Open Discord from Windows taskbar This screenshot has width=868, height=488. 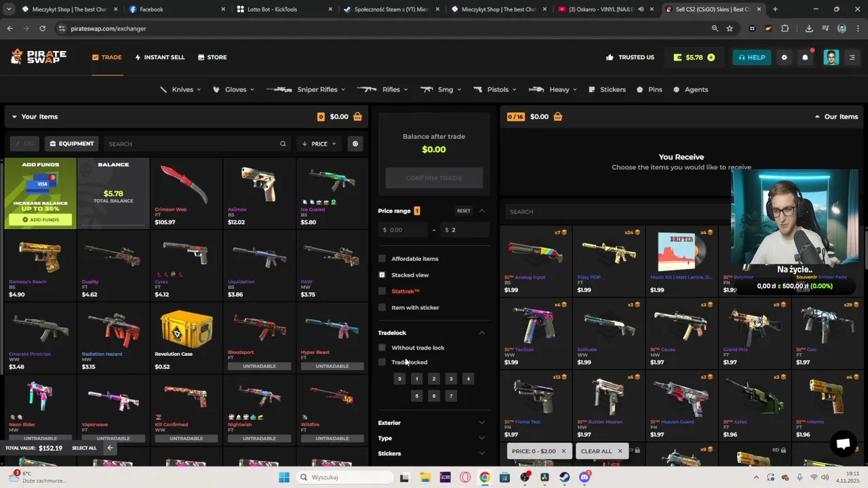(585, 477)
